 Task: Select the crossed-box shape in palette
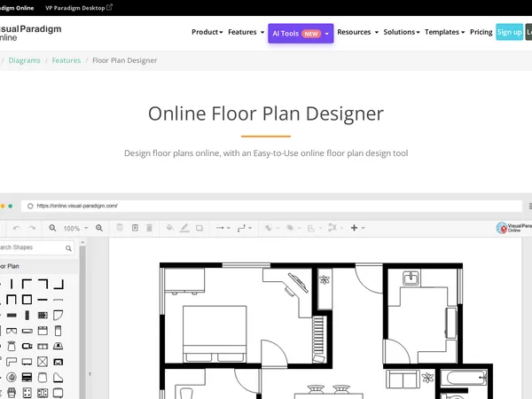point(43,362)
